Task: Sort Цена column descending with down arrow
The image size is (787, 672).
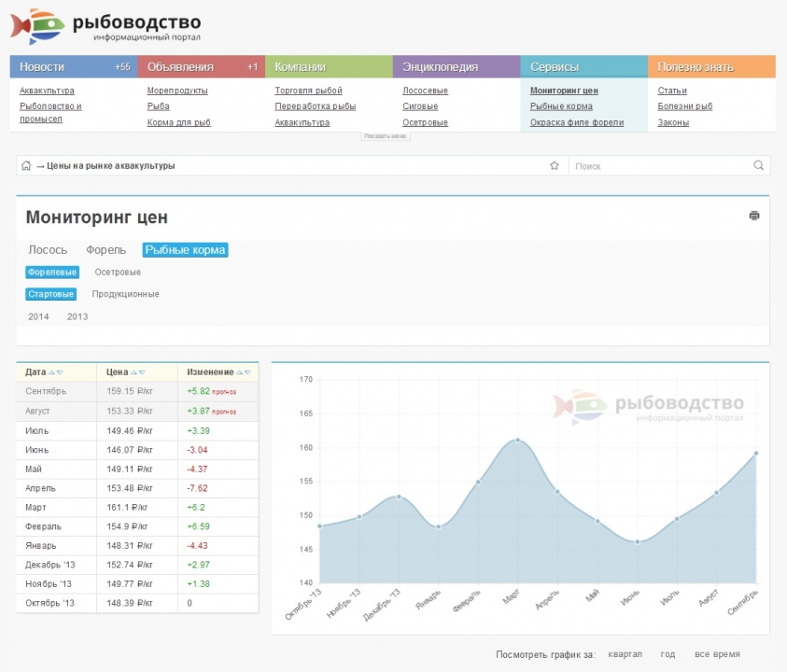Action: (141, 372)
